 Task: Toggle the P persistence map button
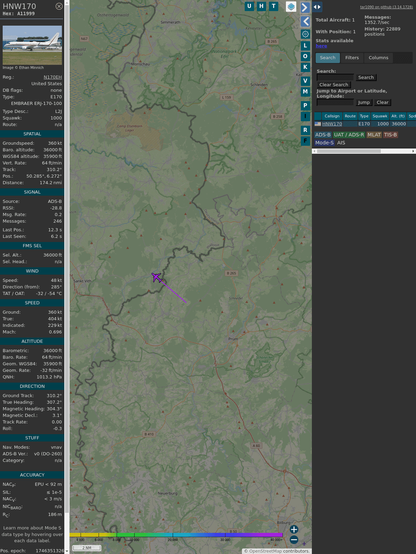(x=305, y=105)
